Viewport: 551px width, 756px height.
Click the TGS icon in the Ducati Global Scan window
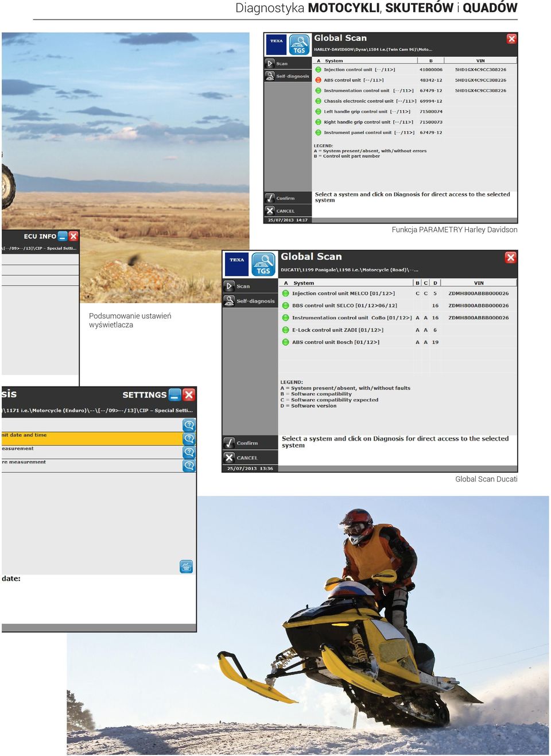click(263, 264)
